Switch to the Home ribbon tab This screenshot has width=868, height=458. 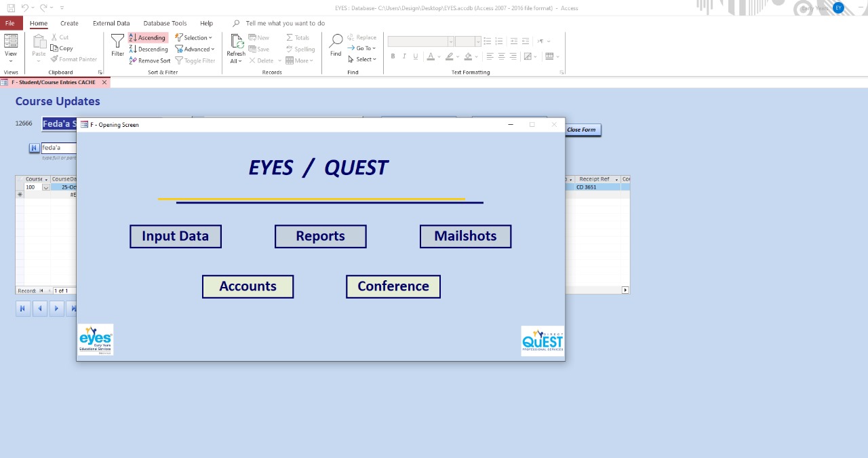[x=39, y=23]
